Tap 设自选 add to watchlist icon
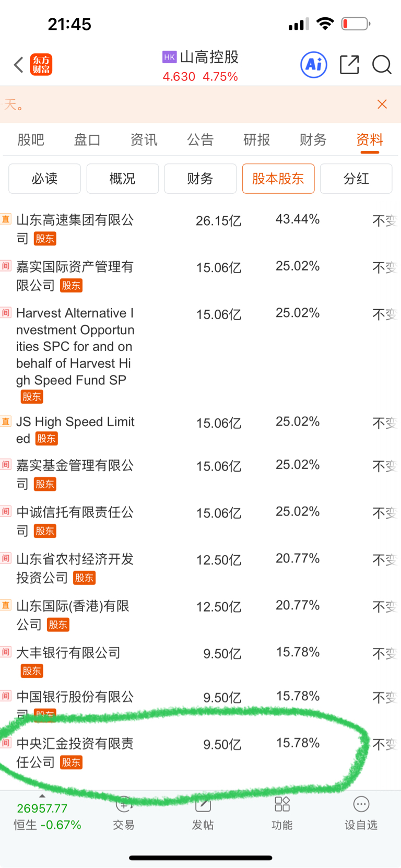 point(361,814)
